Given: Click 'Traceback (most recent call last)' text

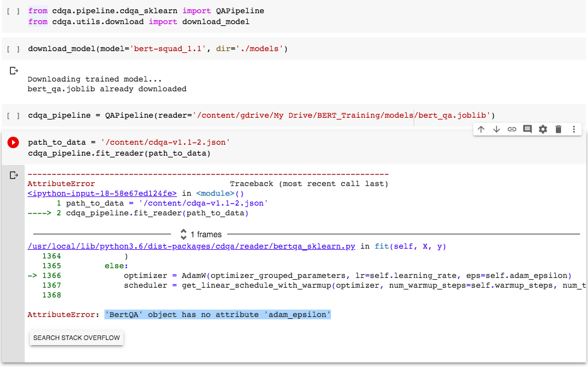Looking at the screenshot, I should pyautogui.click(x=309, y=184).
